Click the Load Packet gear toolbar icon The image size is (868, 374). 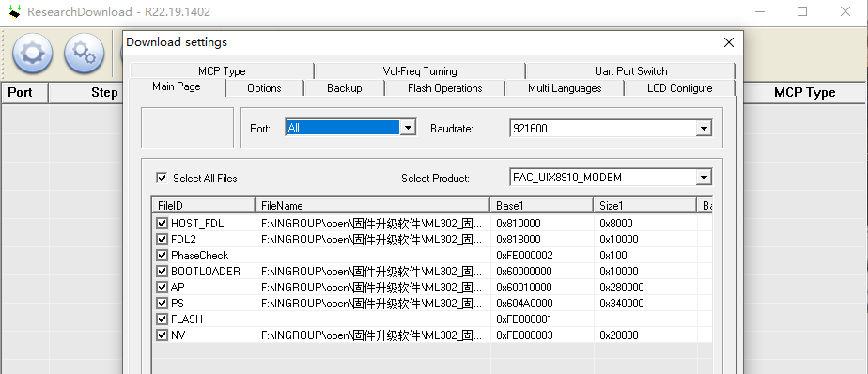tap(33, 54)
